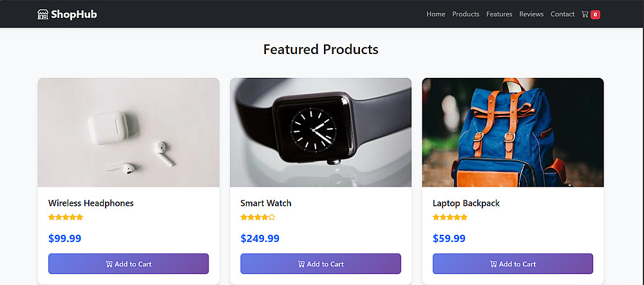Open the Smart Watch product photo
Image resolution: width=644 pixels, height=285 pixels.
(x=321, y=133)
